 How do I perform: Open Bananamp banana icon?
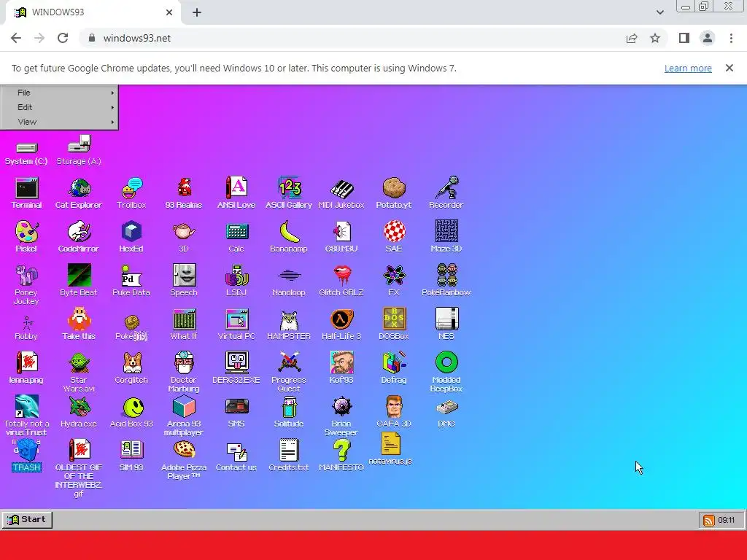tap(289, 237)
